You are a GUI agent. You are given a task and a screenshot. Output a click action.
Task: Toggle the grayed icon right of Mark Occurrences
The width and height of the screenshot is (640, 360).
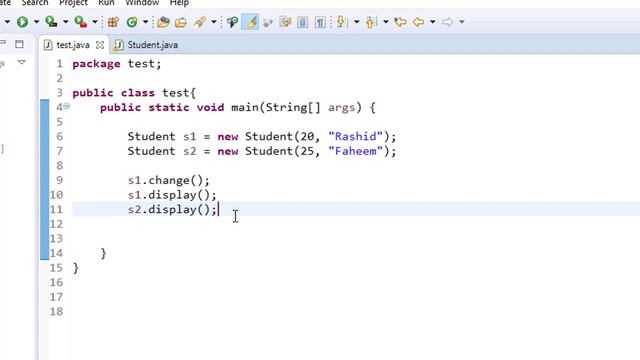(x=268, y=22)
